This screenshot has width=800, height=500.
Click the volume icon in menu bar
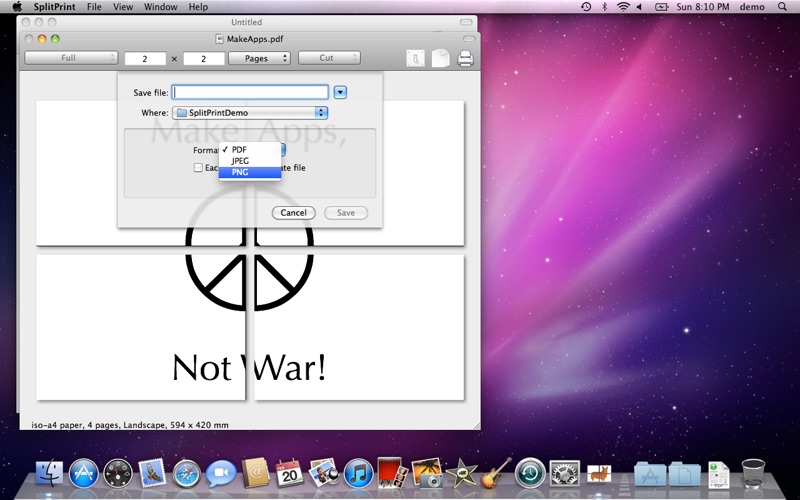[x=639, y=7]
